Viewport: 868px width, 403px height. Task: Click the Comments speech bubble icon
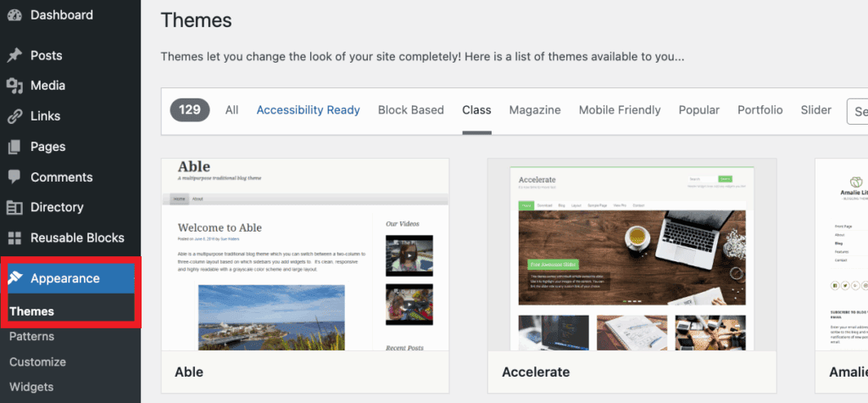pos(14,177)
